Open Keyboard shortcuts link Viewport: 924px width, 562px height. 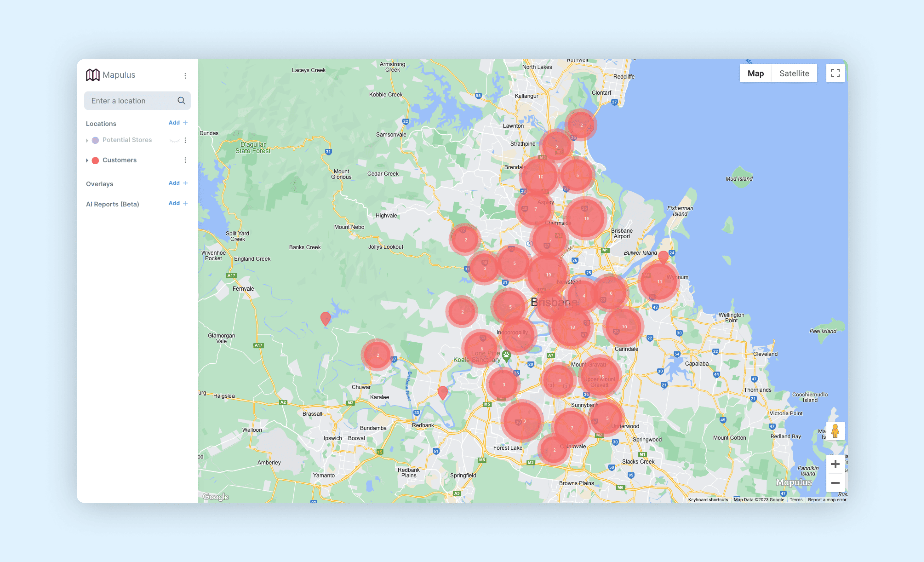(708, 500)
